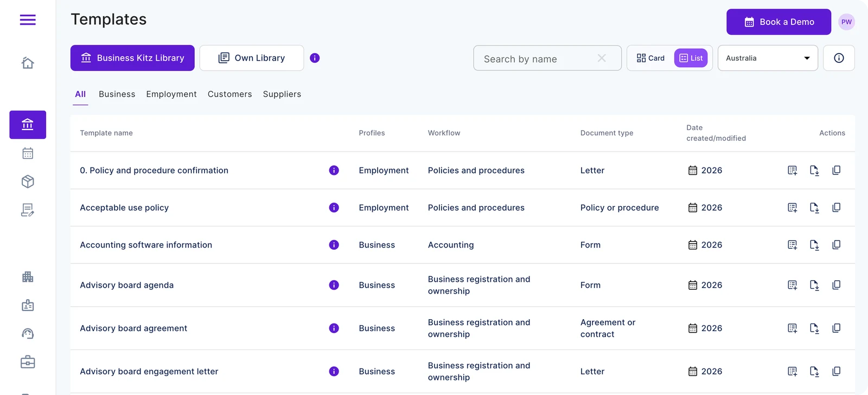Click the 'Policy or procedure' document type cell
Image resolution: width=868 pixels, height=395 pixels.
tap(620, 208)
